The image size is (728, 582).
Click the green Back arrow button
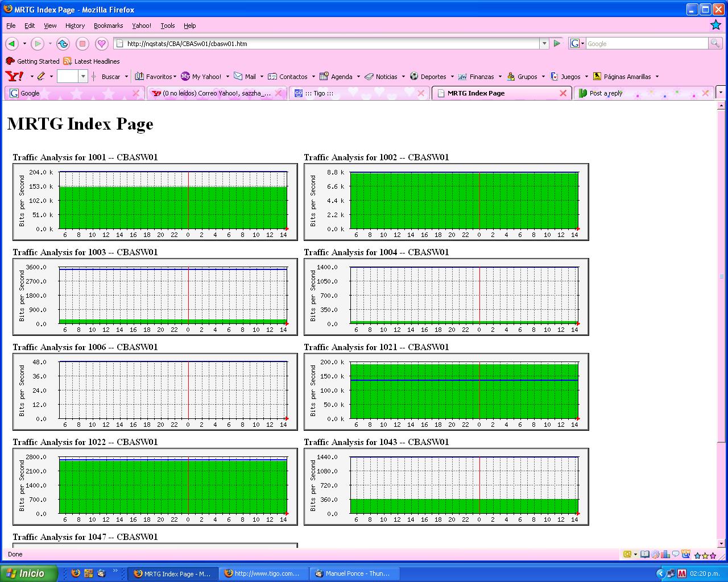11,44
